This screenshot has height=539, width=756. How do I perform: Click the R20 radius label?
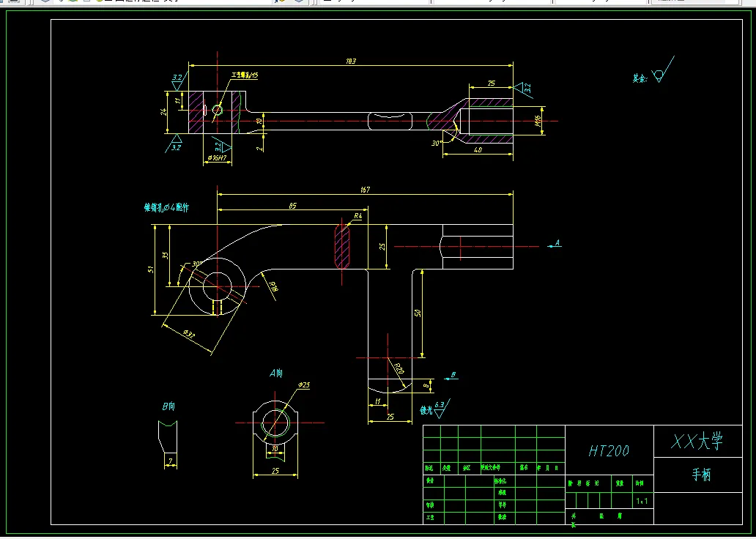(x=399, y=369)
